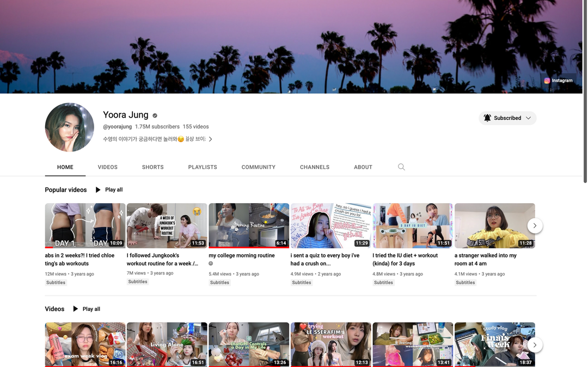Open the exam week vlog thumbnail
588x367 pixels.
click(x=85, y=345)
